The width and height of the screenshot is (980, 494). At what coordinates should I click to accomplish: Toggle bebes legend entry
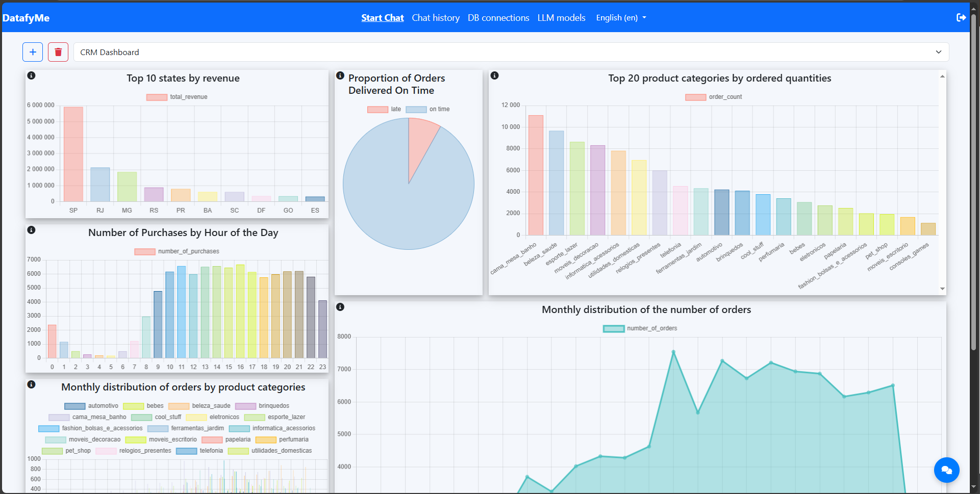143,406
